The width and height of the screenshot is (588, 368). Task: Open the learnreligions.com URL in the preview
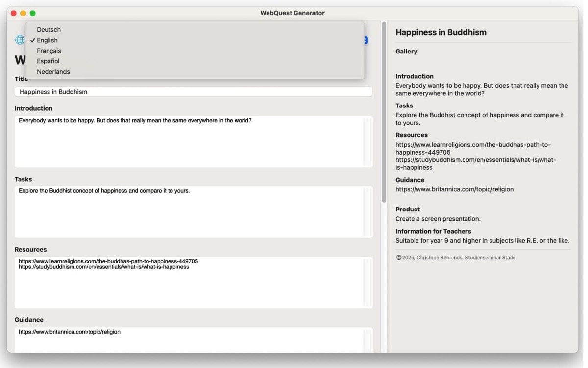coord(473,149)
